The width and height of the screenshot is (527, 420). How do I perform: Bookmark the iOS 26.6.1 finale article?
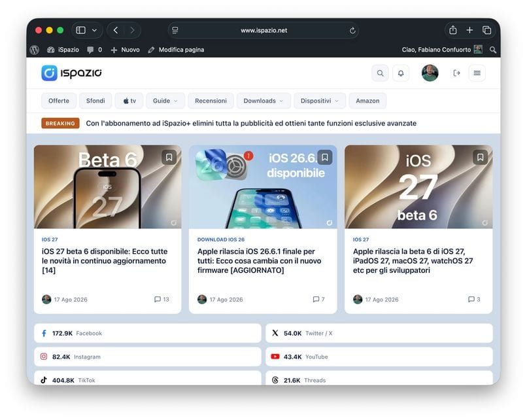325,158
